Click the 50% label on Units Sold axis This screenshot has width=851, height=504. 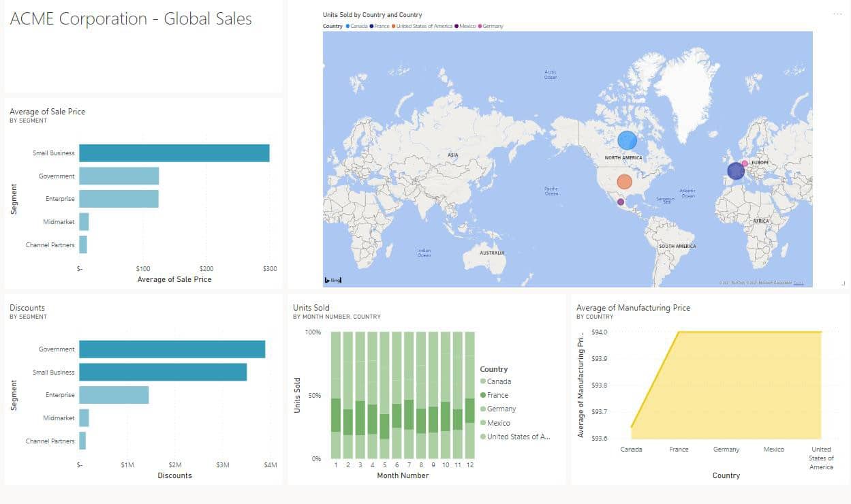[x=313, y=396]
